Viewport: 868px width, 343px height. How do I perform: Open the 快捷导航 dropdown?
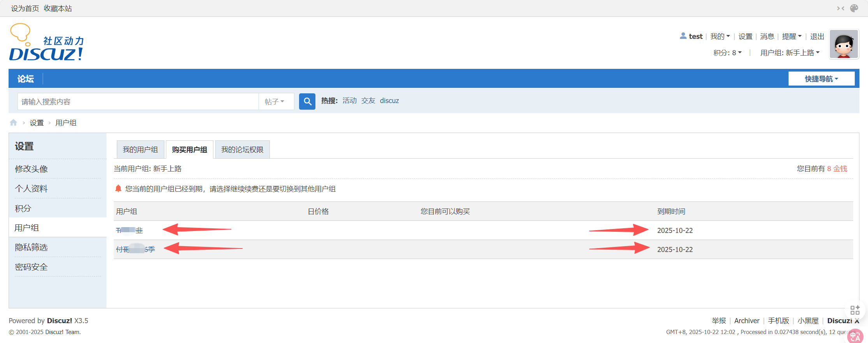[x=821, y=79]
